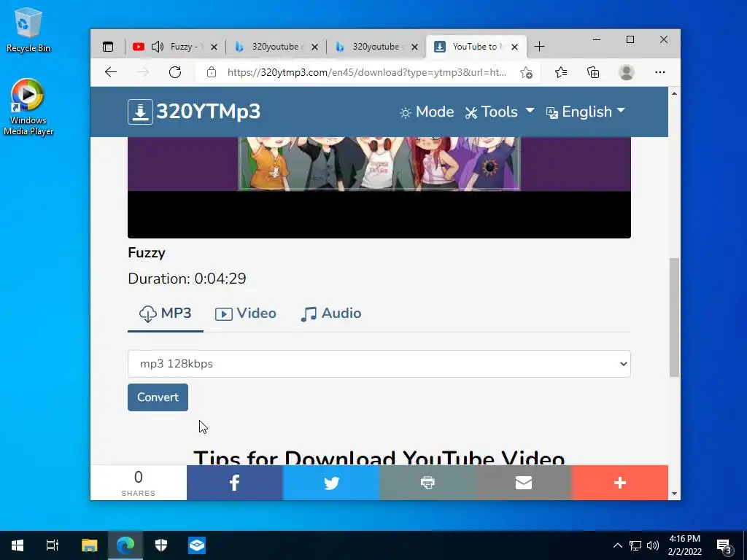
Task: Expand the Tools dropdown menu
Action: (500, 112)
